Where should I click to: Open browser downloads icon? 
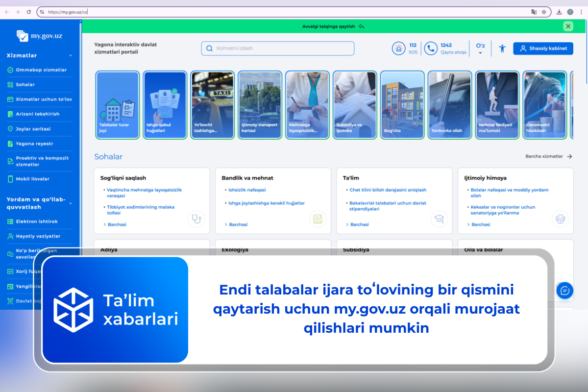point(559,12)
